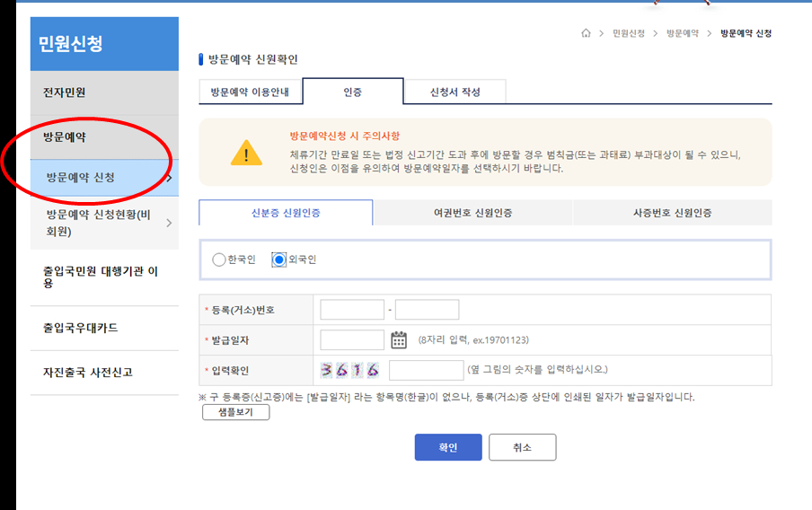The image size is (812, 510).
Task: Select the 외국인 radio button
Action: pos(278,259)
